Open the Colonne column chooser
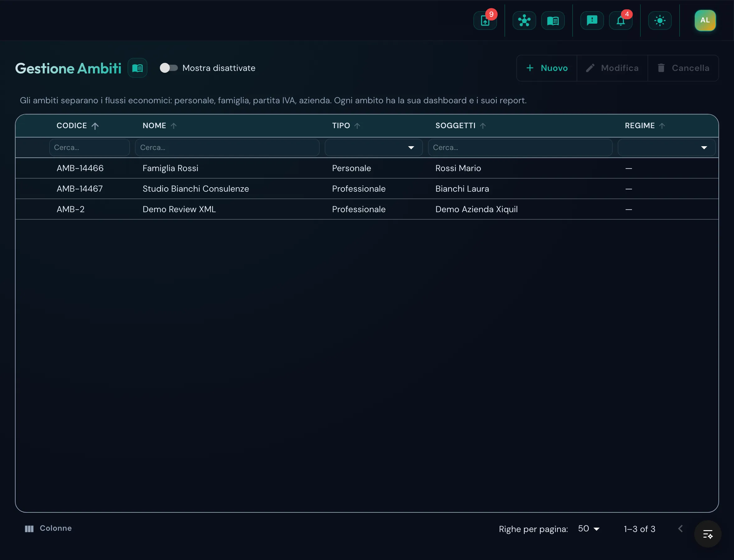 coord(48,528)
